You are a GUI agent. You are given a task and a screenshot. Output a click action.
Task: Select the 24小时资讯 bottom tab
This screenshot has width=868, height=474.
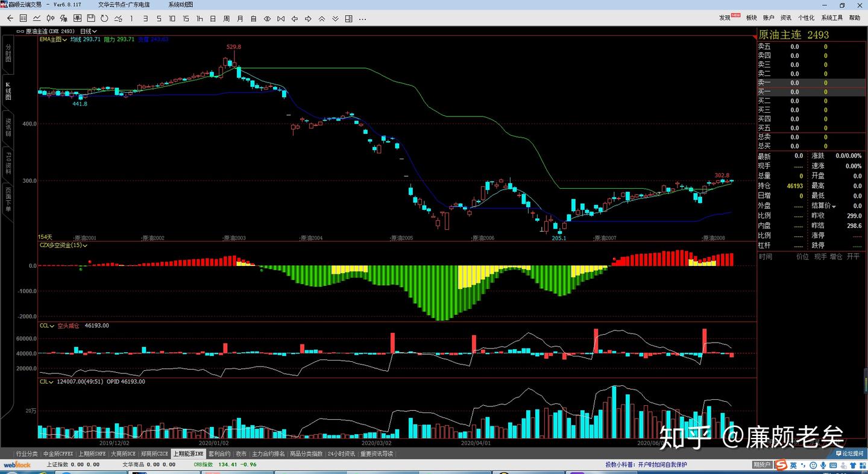341,453
